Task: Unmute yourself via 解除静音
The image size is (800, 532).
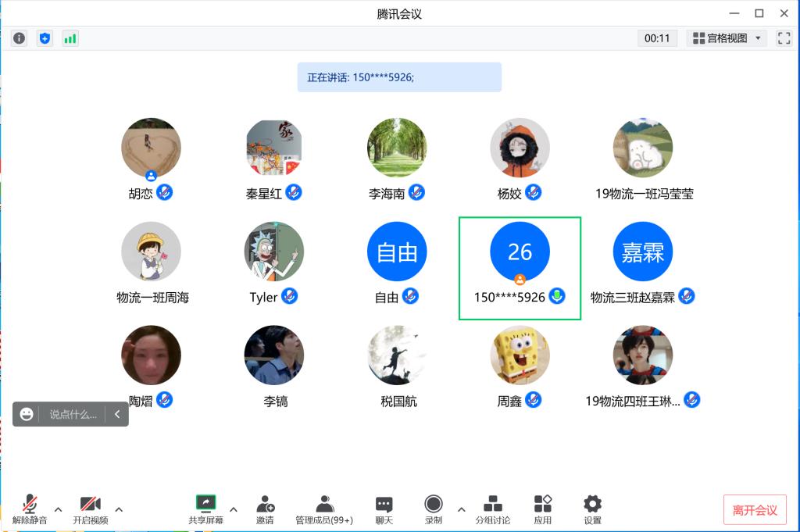Action: click(x=30, y=508)
